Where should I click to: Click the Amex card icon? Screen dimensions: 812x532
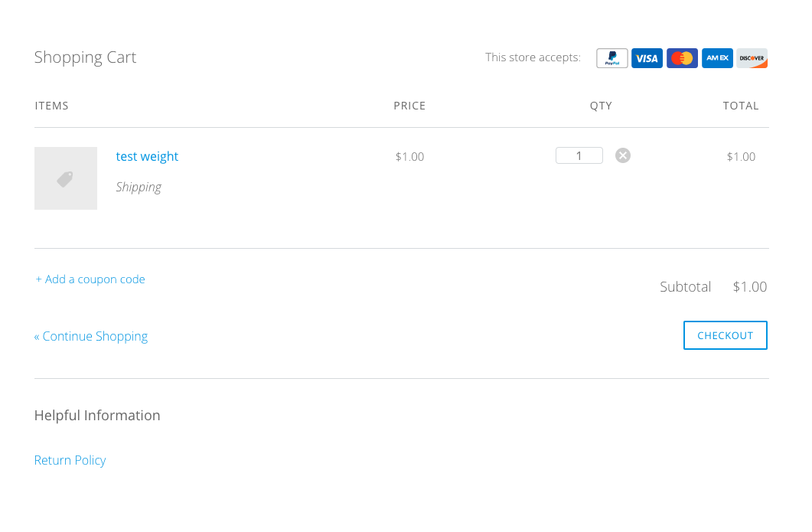717,58
